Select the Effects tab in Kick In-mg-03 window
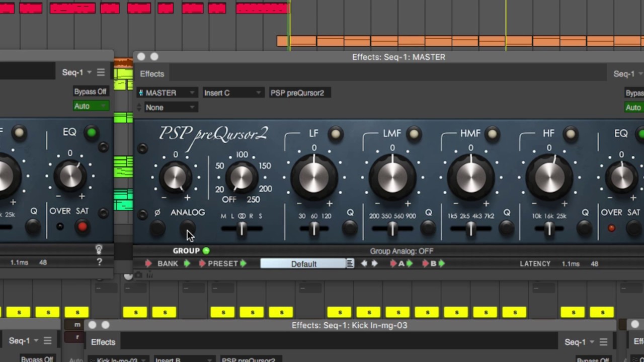This screenshot has height=362, width=644. click(x=103, y=342)
